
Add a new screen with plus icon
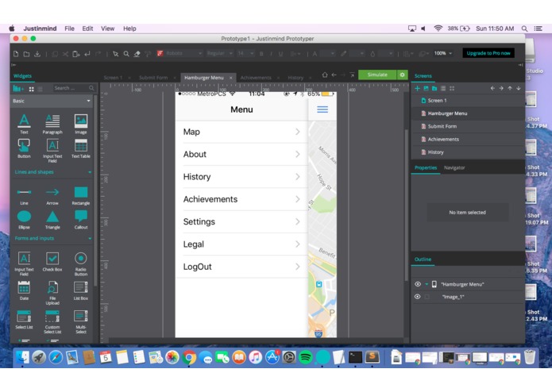point(417,89)
